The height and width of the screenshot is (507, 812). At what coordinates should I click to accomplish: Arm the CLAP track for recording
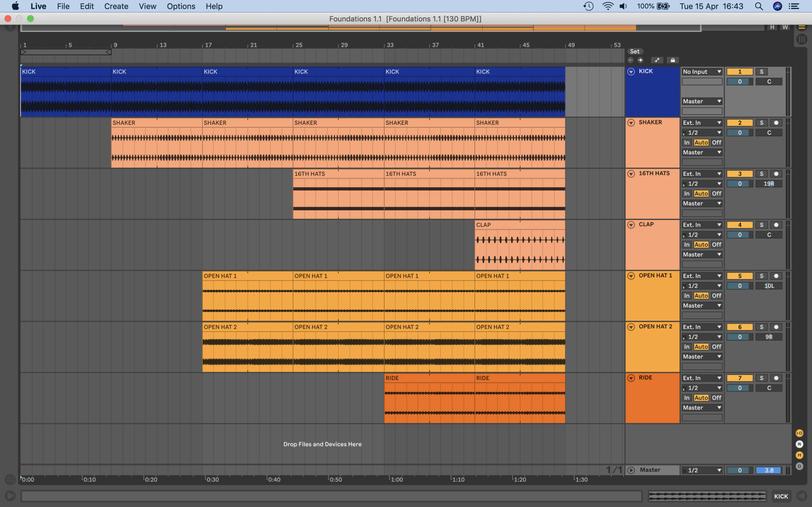776,225
